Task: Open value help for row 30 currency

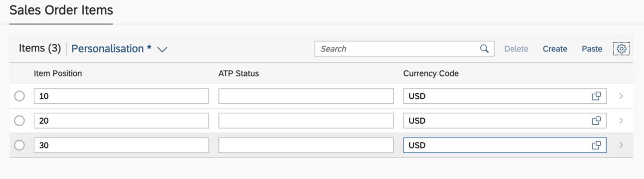Action: tap(596, 145)
